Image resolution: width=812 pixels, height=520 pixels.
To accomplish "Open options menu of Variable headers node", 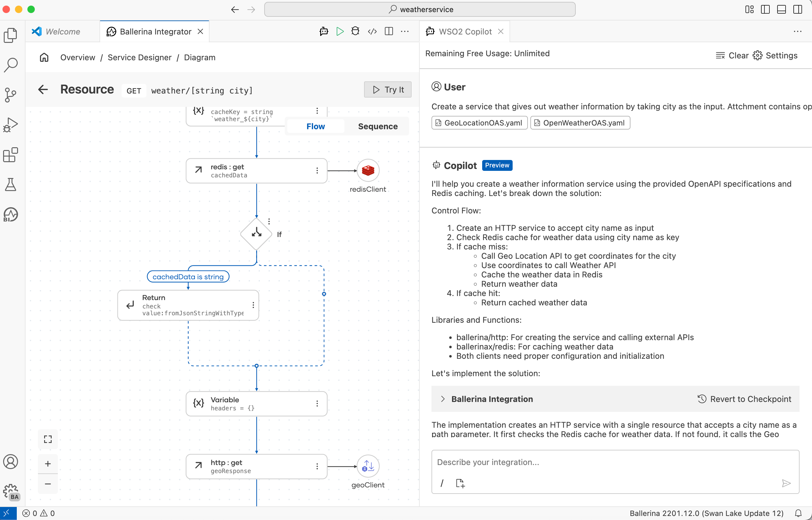I will tap(317, 404).
